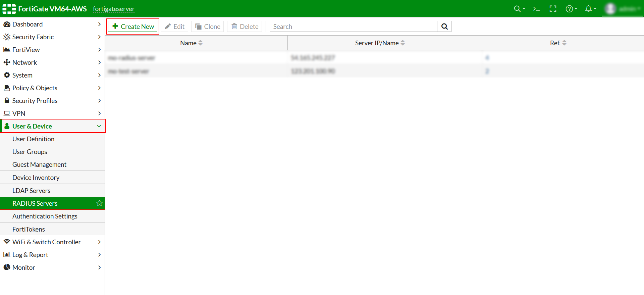Expand the FortiView chevron

[x=99, y=50]
